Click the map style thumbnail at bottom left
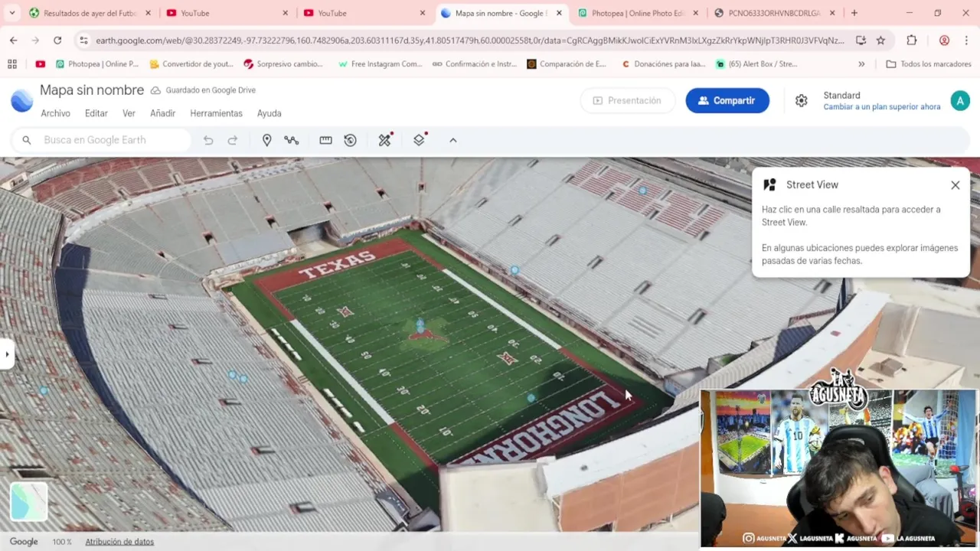Screen dimensions: 980x551 [29, 500]
